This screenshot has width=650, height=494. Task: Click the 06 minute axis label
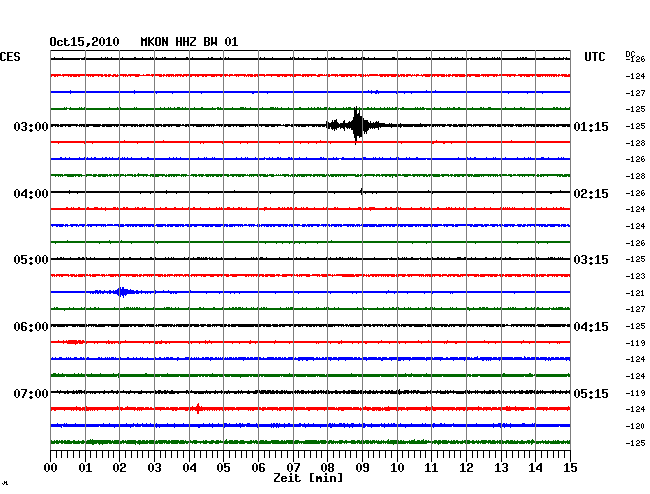tap(258, 468)
